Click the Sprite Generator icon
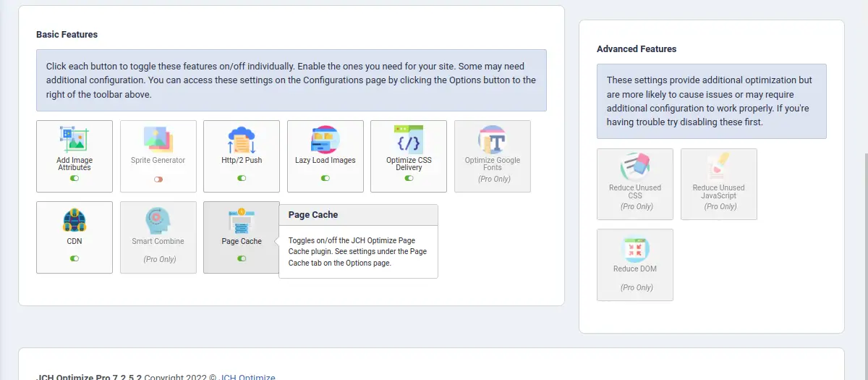The image size is (868, 380). (x=158, y=138)
